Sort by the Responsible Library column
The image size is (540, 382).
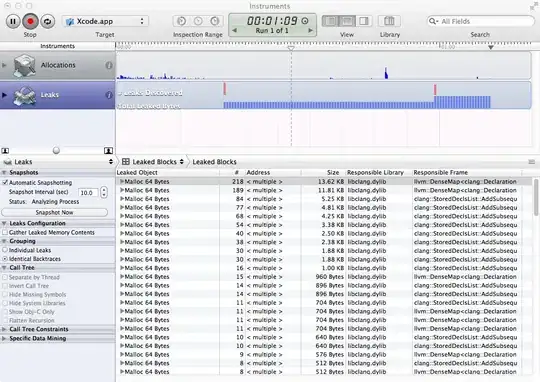[x=375, y=173]
